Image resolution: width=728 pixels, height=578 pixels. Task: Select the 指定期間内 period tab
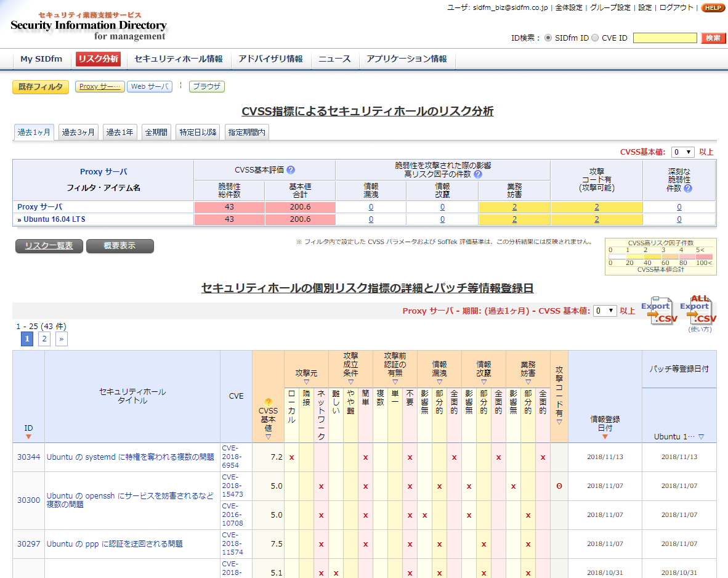(x=246, y=132)
